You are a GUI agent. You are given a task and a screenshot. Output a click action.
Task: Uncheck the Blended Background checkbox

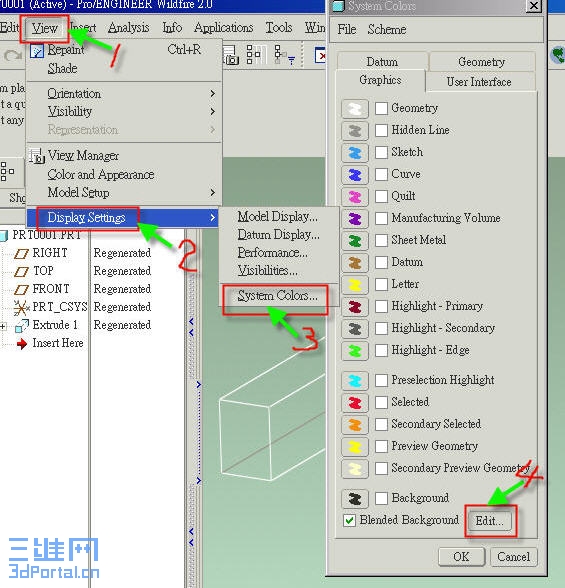349,520
